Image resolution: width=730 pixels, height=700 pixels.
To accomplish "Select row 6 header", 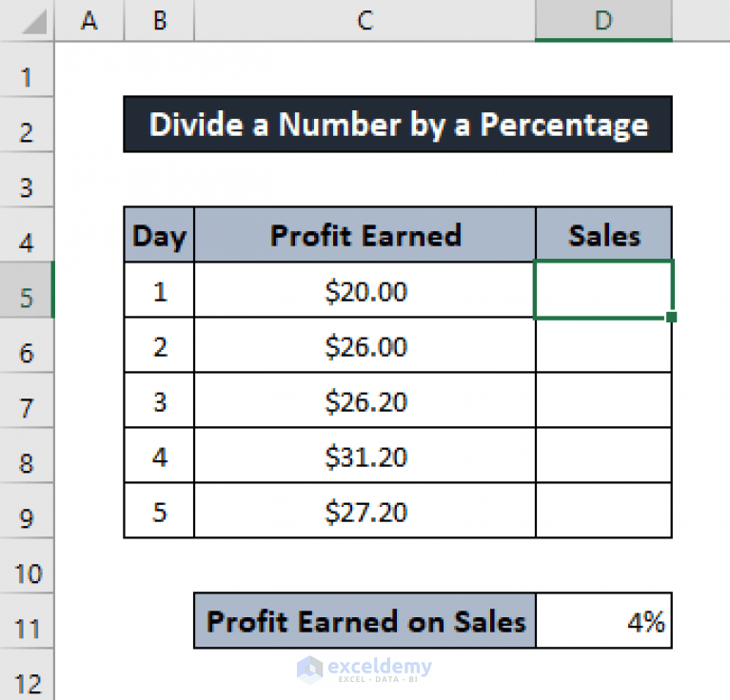I will tap(27, 344).
